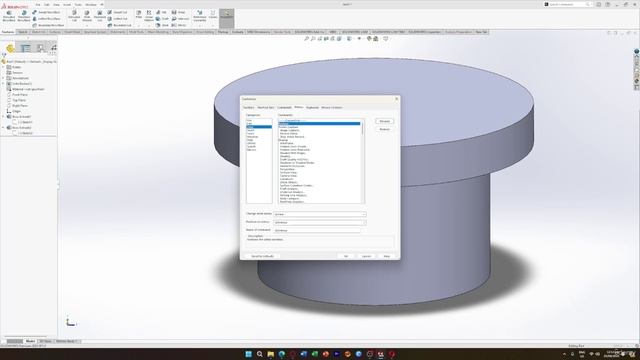Switch to the Toolbars tab in Customize
Image resolution: width=640 pixels, height=360 pixels.
(x=249, y=107)
